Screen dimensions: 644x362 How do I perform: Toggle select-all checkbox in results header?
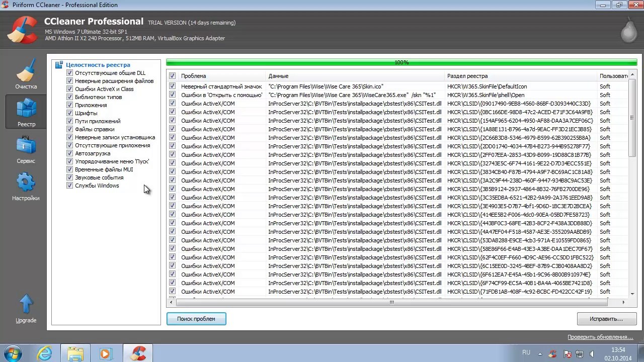(173, 76)
